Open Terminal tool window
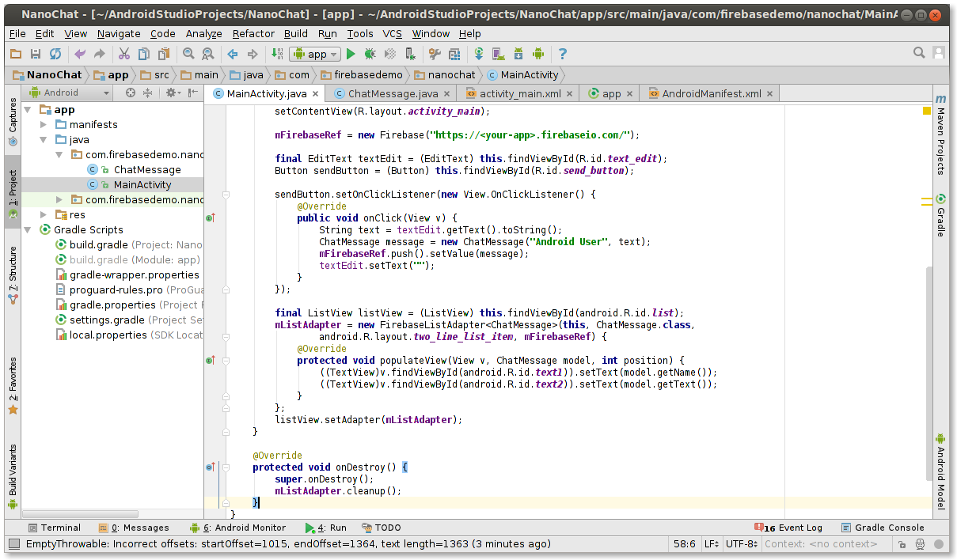Screen dimensions: 957x560 pos(54,528)
